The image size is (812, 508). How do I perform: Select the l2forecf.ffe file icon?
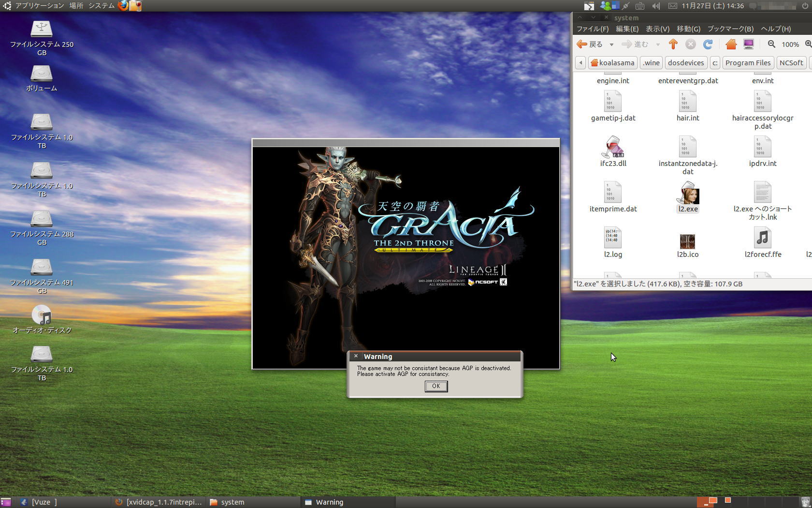(763, 238)
